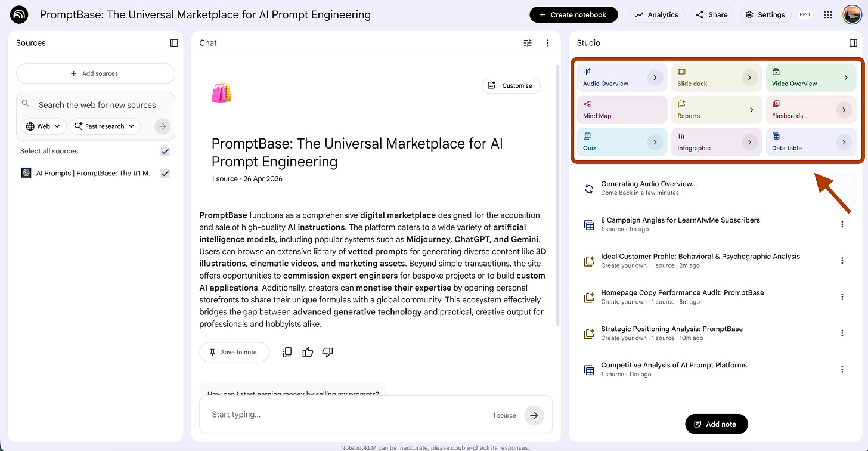
Task: Focus Search the web for new sources field
Action: point(97,105)
